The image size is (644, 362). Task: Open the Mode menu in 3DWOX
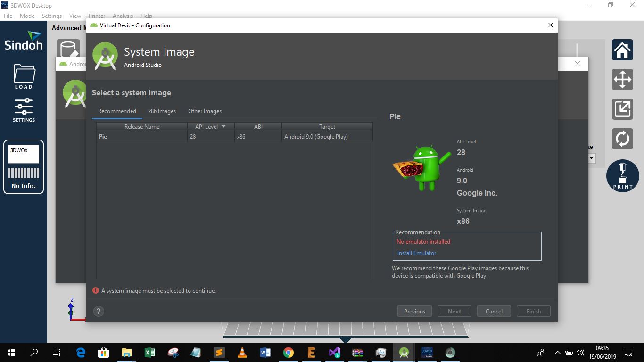click(x=27, y=16)
